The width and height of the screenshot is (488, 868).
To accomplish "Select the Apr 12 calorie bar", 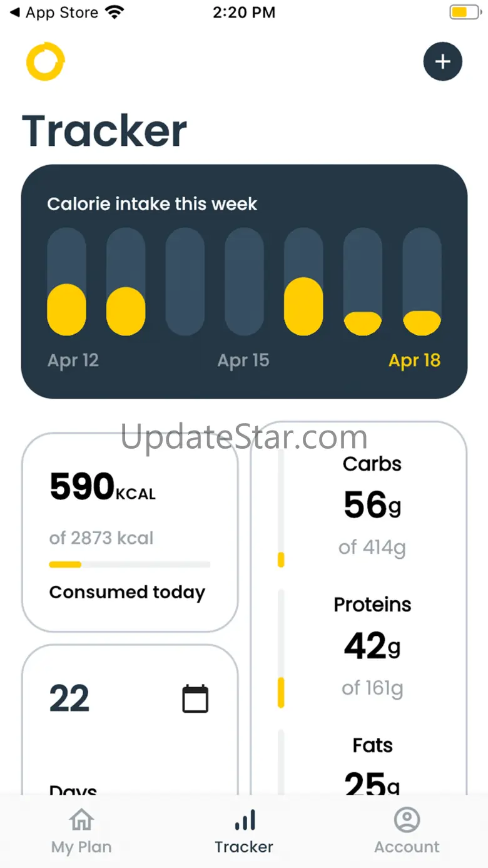I will pos(66,282).
